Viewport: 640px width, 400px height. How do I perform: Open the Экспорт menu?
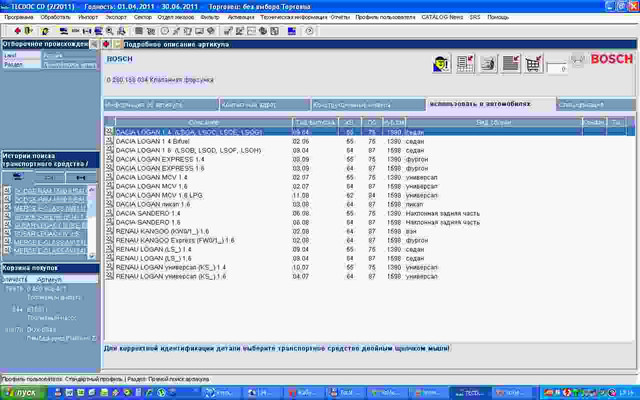click(x=116, y=17)
